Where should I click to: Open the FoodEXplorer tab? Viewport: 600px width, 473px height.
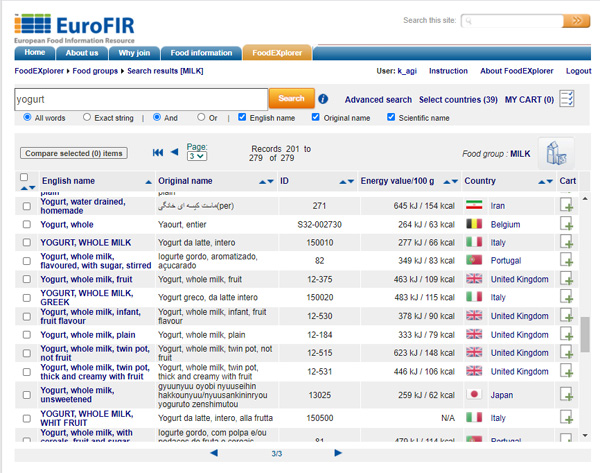[277, 53]
